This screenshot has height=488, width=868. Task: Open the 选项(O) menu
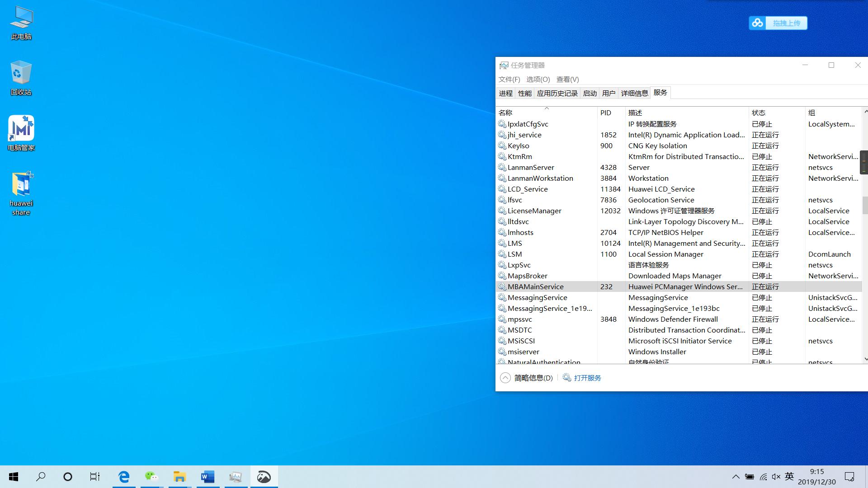pyautogui.click(x=538, y=80)
